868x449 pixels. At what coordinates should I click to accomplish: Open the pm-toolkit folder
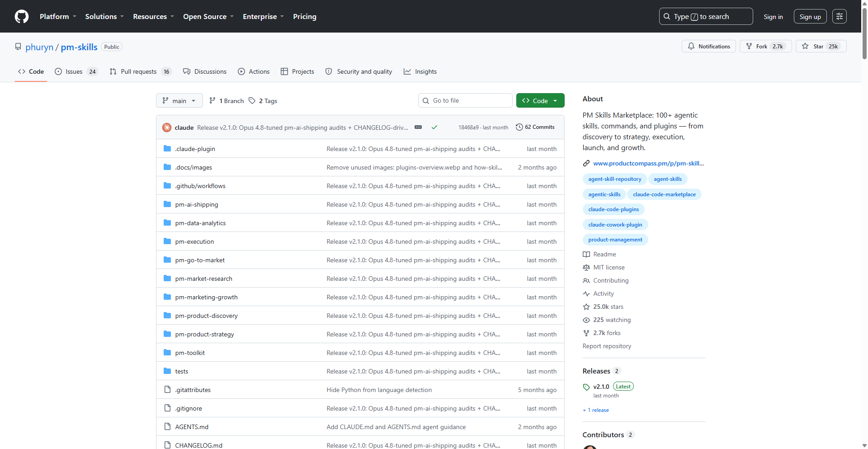click(190, 353)
